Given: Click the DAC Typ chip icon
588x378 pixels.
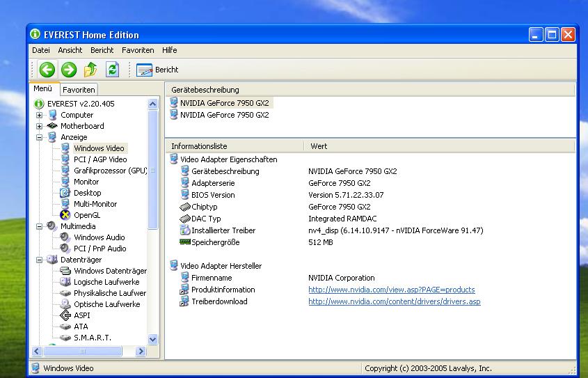Looking at the screenshot, I should click(185, 219).
